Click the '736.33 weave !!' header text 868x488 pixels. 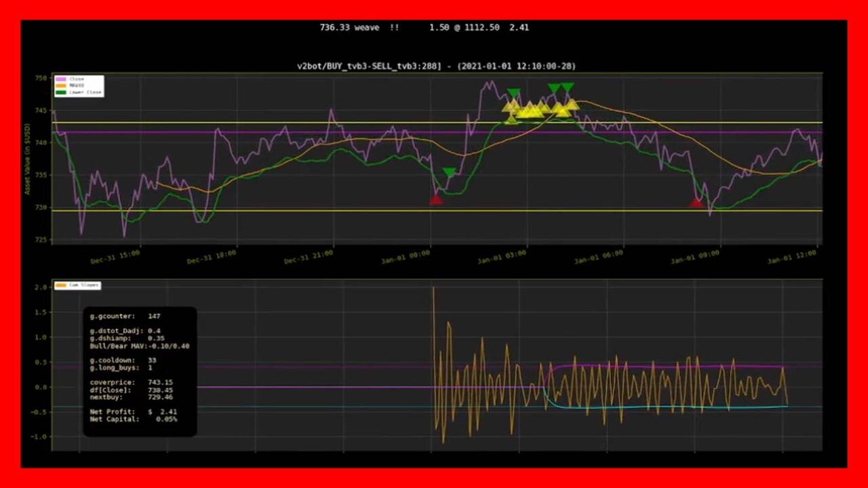pos(359,28)
